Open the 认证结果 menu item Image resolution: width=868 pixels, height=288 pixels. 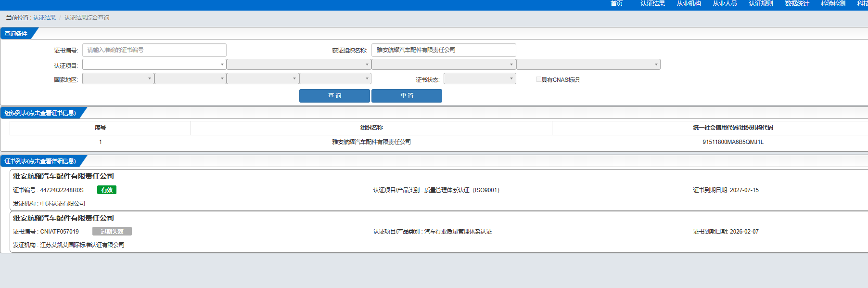pos(652,3)
